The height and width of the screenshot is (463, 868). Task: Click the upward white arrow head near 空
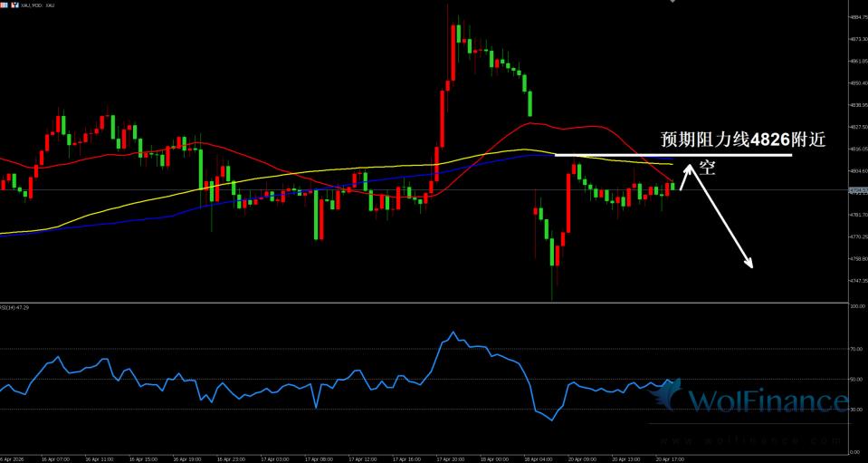click(x=688, y=167)
